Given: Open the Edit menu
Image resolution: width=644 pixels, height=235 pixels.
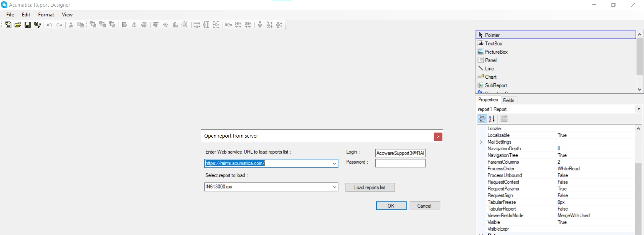Looking at the screenshot, I should [26, 15].
